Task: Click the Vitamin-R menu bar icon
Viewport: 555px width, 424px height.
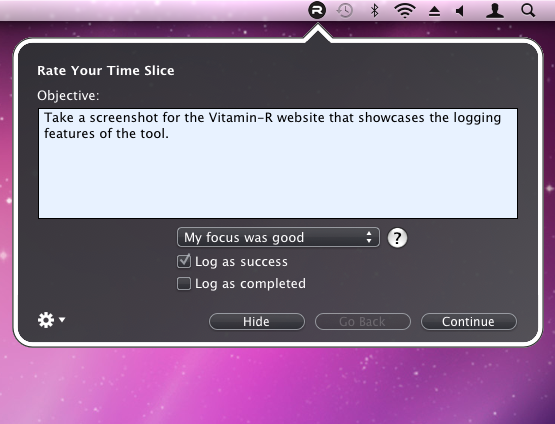Action: (x=317, y=10)
